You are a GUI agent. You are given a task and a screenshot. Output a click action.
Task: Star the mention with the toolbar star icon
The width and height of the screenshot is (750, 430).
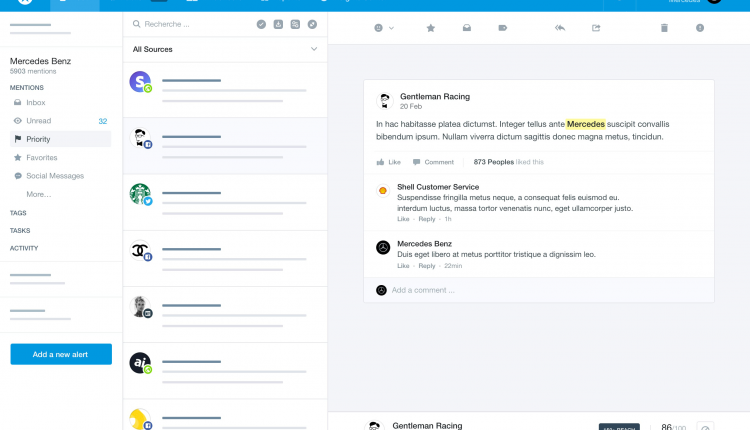(x=430, y=28)
